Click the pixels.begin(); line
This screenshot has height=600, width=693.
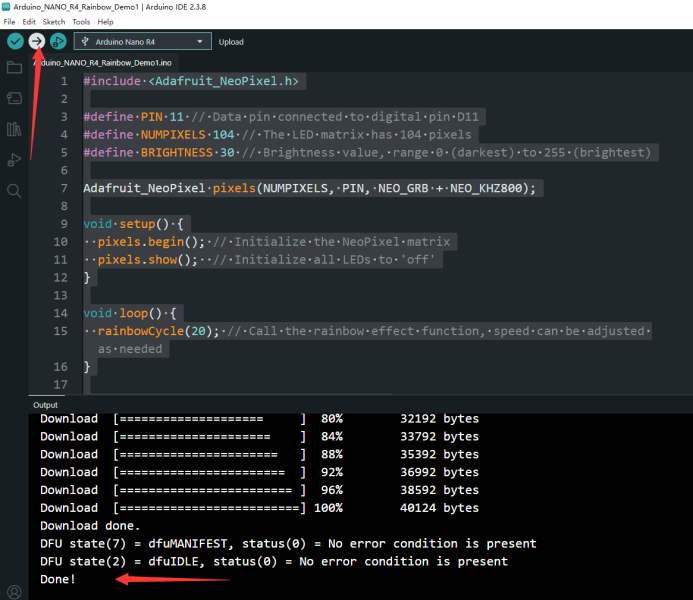coord(267,242)
